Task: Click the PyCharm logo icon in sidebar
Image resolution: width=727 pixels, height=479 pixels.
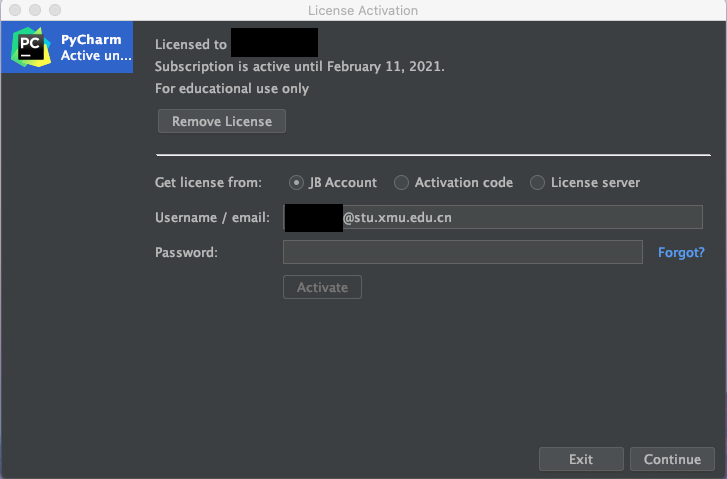Action: [31, 47]
